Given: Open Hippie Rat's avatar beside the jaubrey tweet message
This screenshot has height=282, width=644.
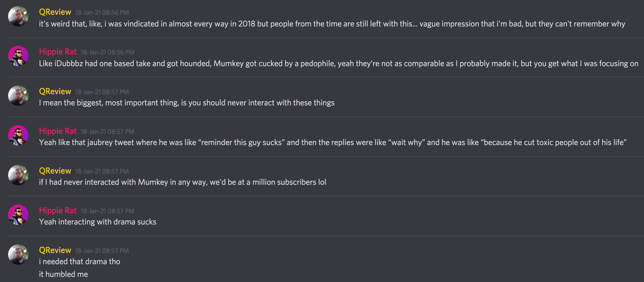Looking at the screenshot, I should 18,135.
